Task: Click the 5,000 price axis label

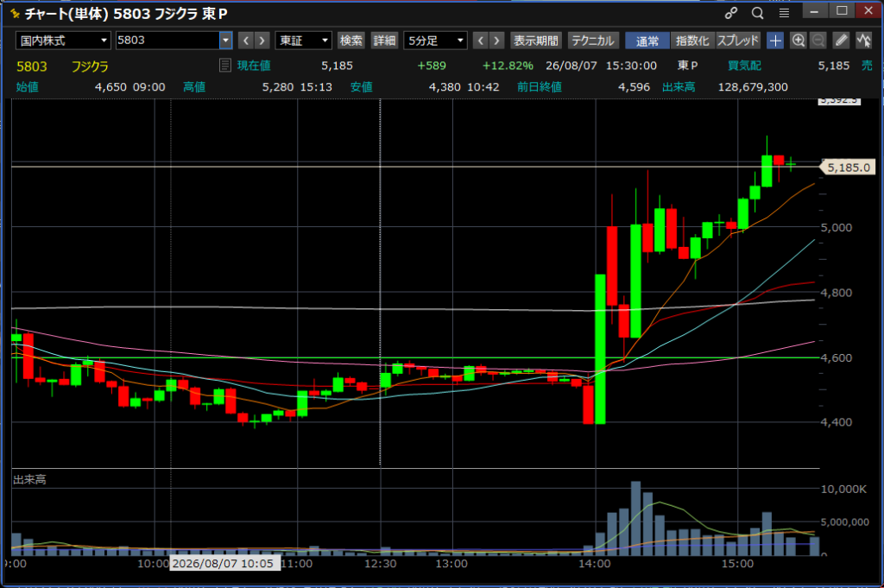Action: 836,227
